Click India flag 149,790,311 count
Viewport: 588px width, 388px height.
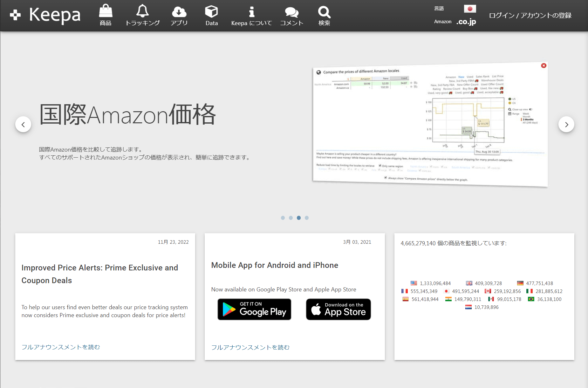(463, 299)
